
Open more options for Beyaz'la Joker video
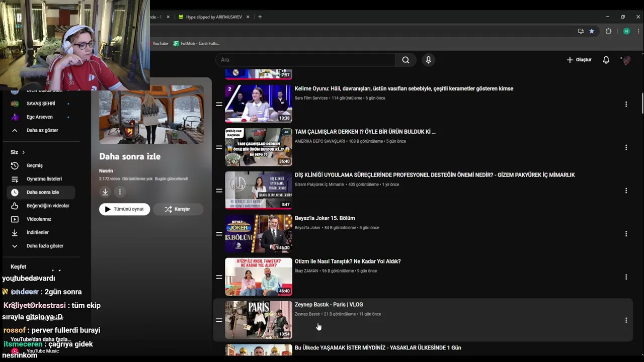point(626,234)
